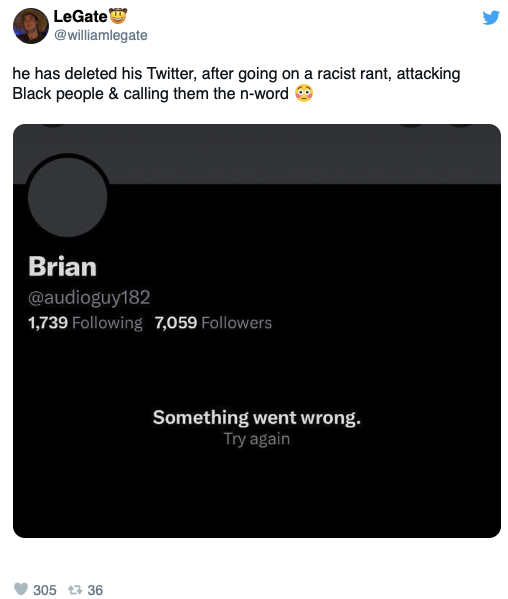Click the 305 likes count

[45, 590]
